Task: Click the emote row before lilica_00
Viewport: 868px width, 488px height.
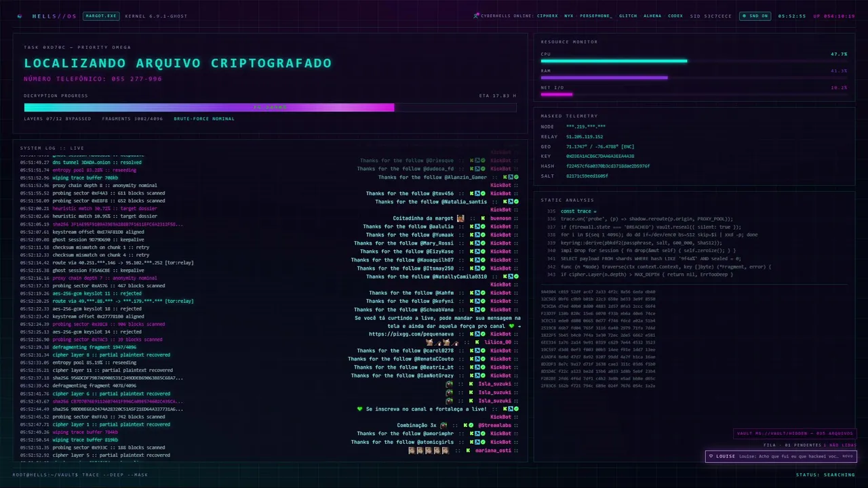Action: pos(442,342)
